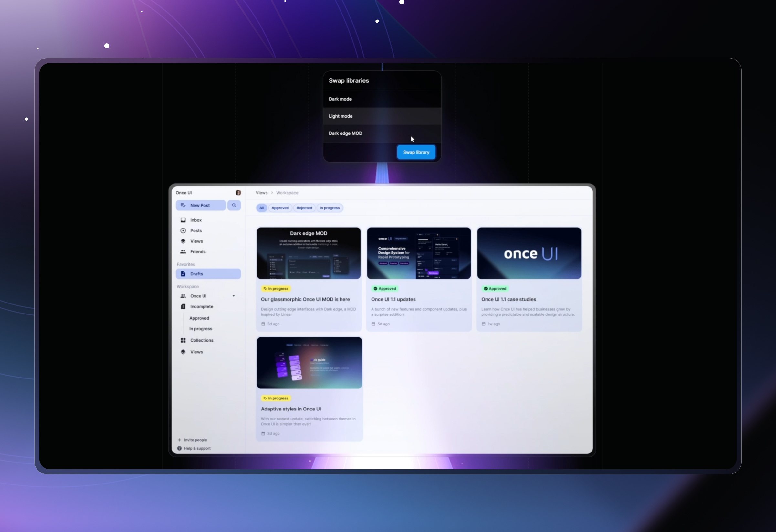Open Posts from the sidebar icon
The image size is (776, 532).
(x=183, y=230)
